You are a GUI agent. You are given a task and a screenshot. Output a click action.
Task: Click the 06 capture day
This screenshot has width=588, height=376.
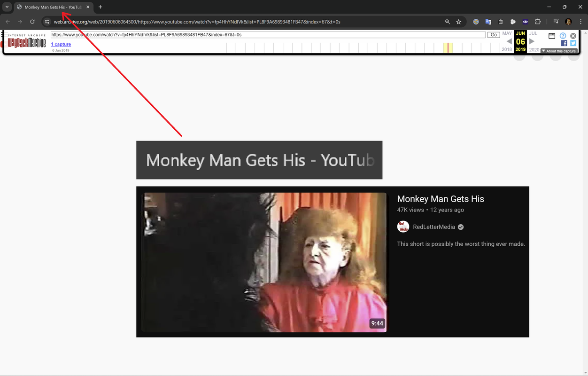[x=520, y=42]
